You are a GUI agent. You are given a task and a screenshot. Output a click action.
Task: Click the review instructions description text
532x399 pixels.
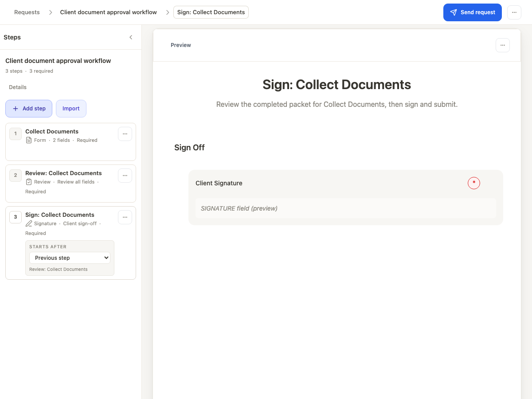(337, 105)
